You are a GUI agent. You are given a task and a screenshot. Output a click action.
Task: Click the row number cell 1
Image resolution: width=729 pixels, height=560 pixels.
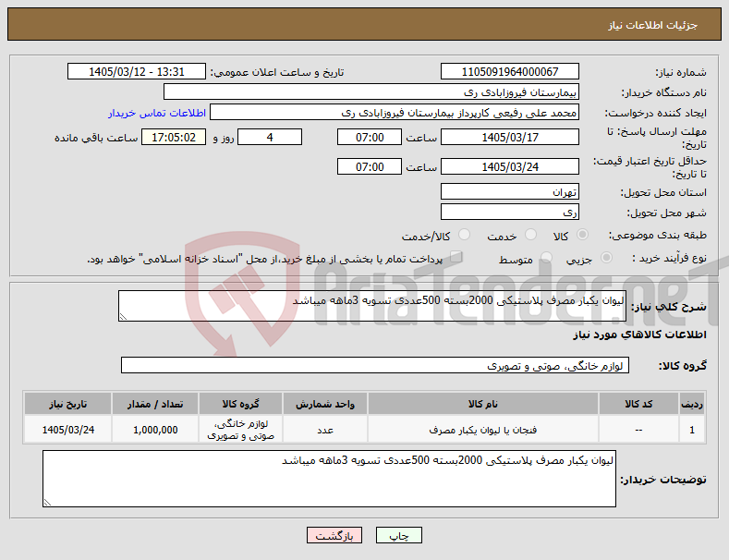click(692, 430)
